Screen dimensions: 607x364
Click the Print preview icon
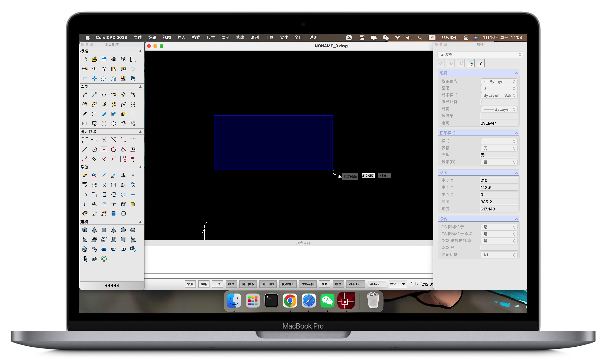(x=133, y=59)
